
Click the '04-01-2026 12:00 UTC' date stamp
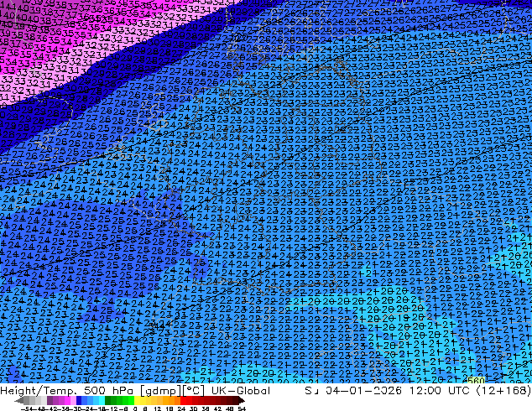click(x=397, y=391)
